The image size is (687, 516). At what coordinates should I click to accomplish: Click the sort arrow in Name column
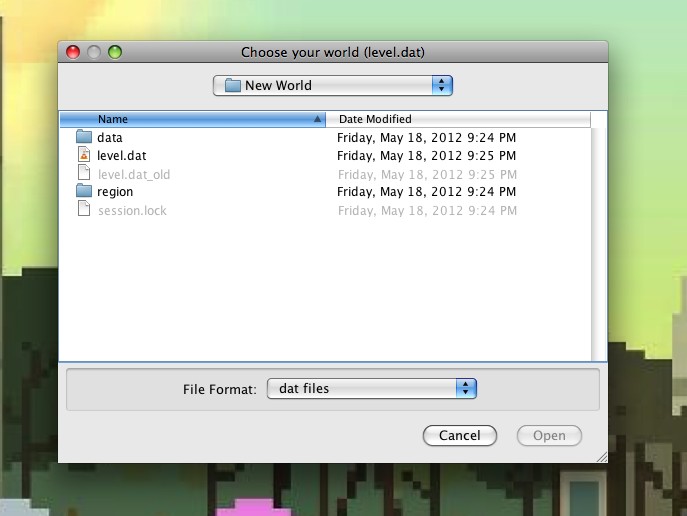point(318,119)
